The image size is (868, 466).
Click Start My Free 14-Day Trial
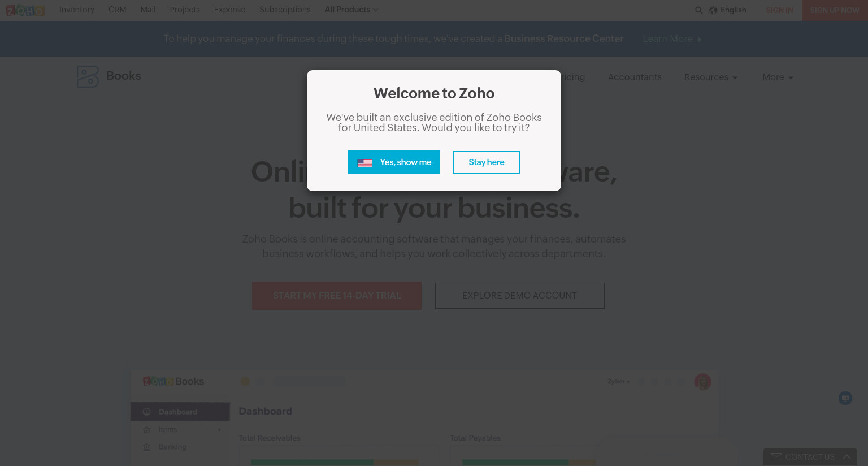(337, 296)
